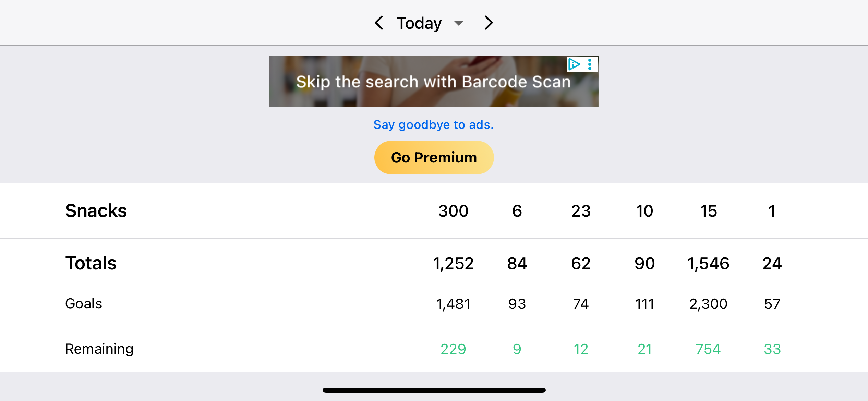Select the Goals row label
This screenshot has width=868, height=401.
84,304
